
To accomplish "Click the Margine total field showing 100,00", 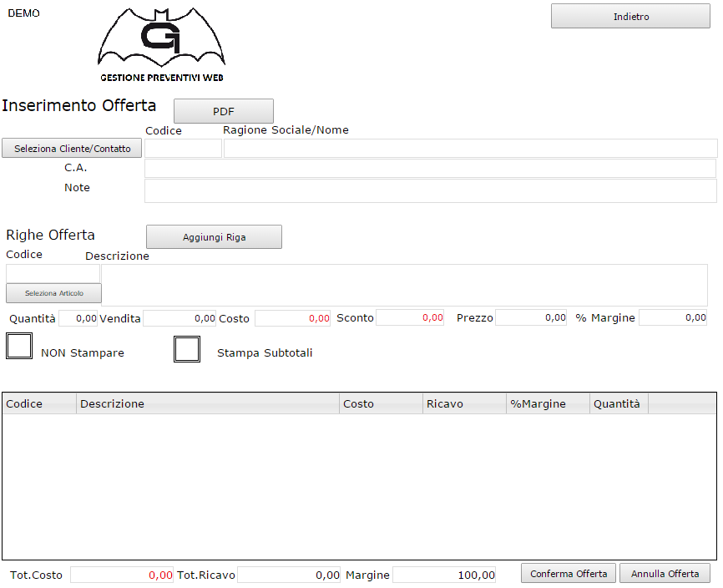I will coord(444,575).
